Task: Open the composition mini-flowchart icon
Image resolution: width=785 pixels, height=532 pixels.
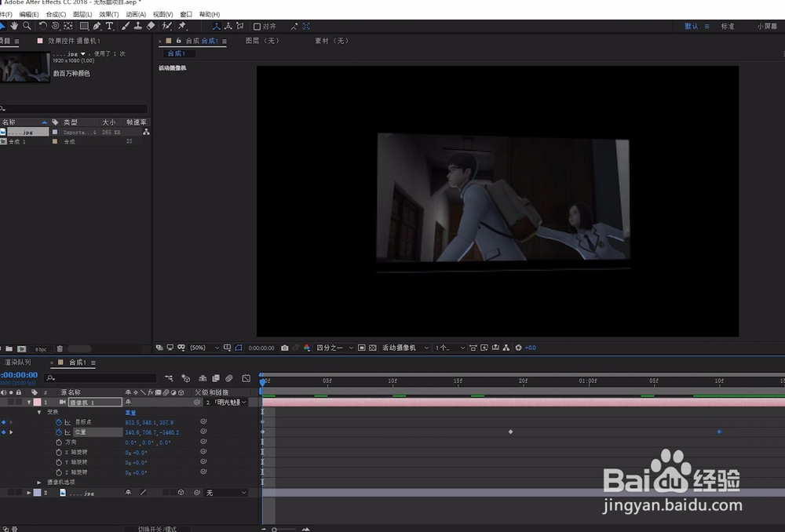Action: 169,378
